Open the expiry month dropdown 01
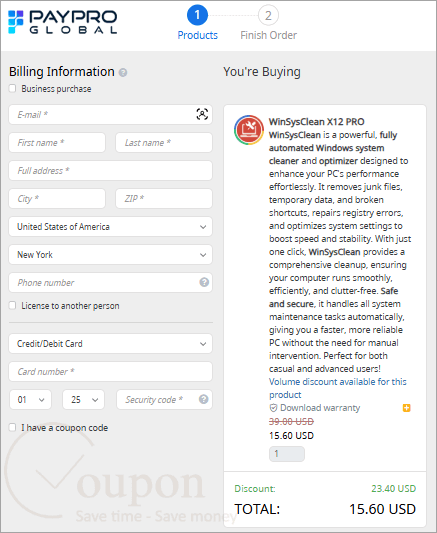This screenshot has width=437, height=533. coord(30,400)
